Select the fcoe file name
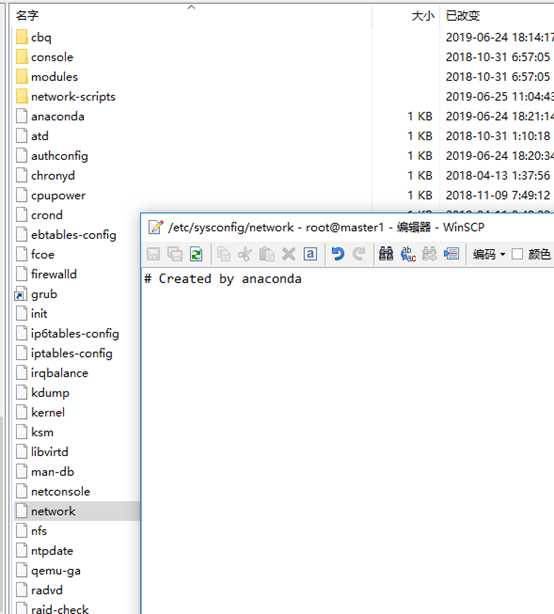Viewport: 554px width, 614px height. (x=43, y=255)
